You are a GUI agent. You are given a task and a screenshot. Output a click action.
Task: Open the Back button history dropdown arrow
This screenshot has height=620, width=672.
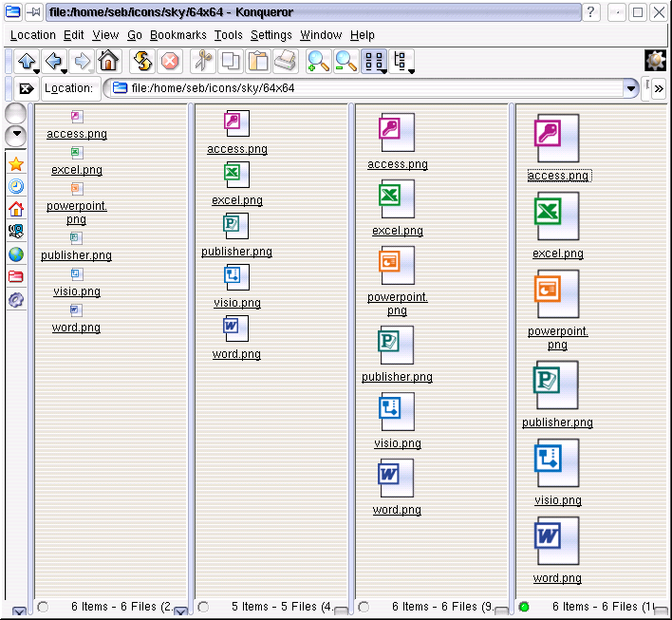pyautogui.click(x=64, y=71)
